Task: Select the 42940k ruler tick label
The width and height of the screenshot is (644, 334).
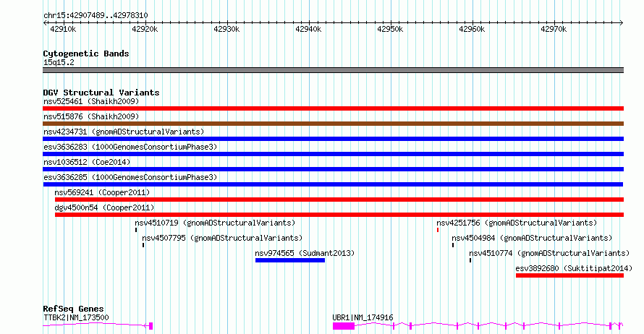Action: point(308,29)
